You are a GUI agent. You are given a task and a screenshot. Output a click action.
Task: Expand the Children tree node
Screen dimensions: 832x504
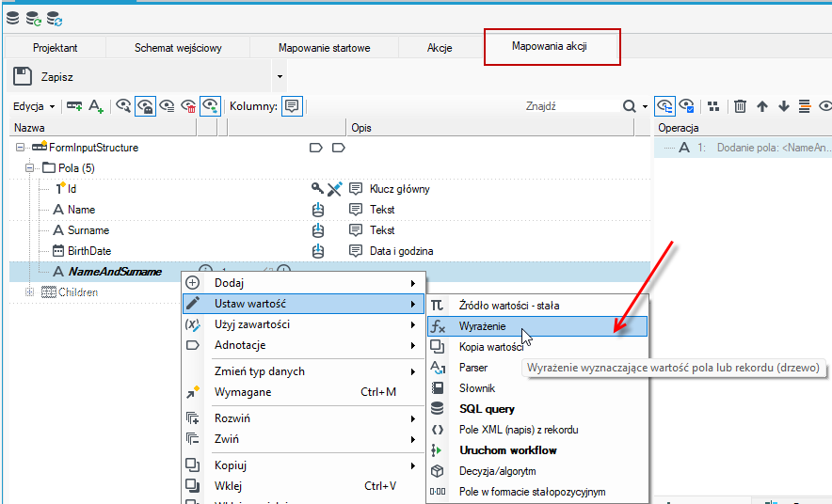coord(30,292)
